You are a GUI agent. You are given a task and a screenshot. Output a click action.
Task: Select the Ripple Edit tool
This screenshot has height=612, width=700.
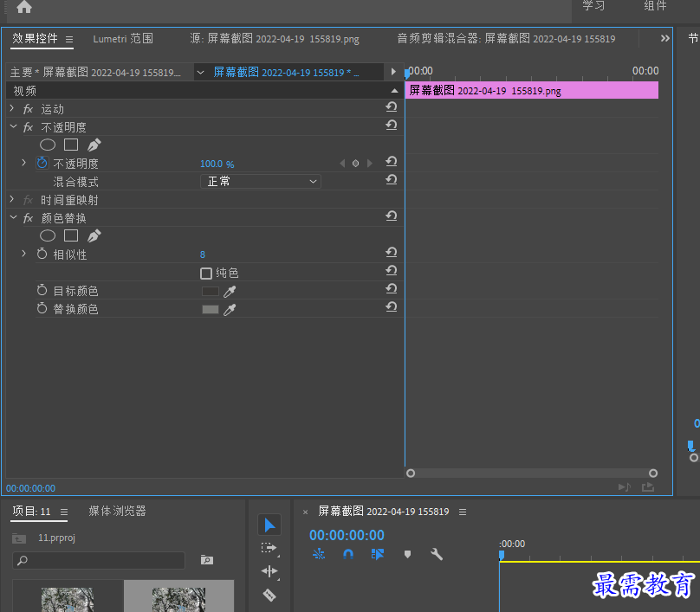tap(269, 571)
